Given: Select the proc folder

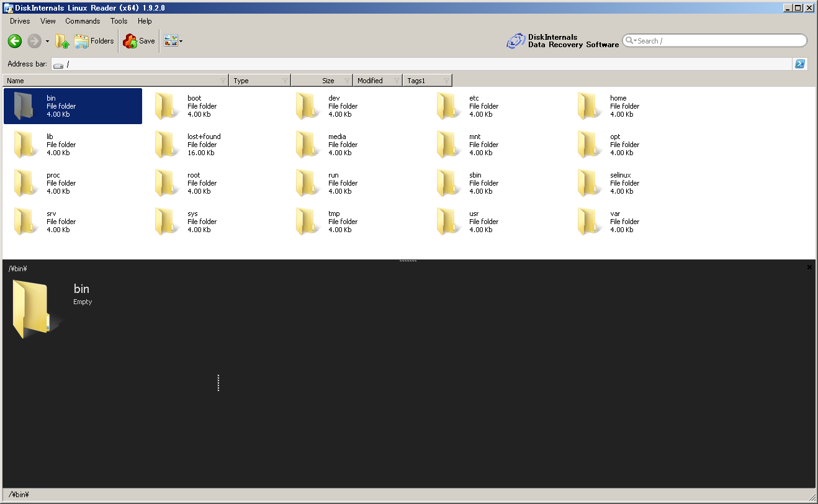Looking at the screenshot, I should 73,183.
